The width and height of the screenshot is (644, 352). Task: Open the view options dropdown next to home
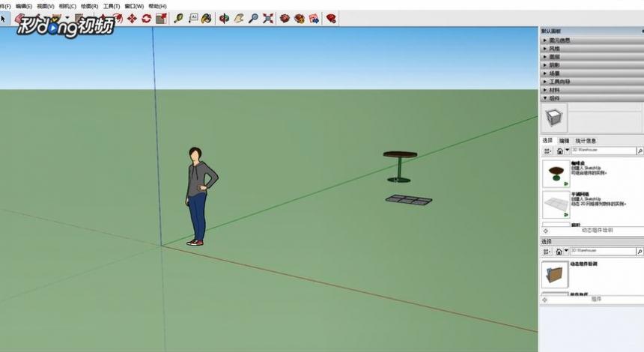click(x=547, y=151)
